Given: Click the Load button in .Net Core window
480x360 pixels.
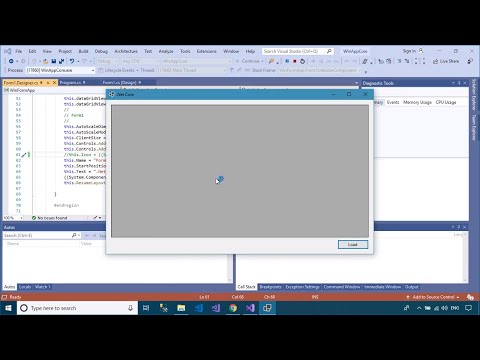Looking at the screenshot, I should coord(353,244).
